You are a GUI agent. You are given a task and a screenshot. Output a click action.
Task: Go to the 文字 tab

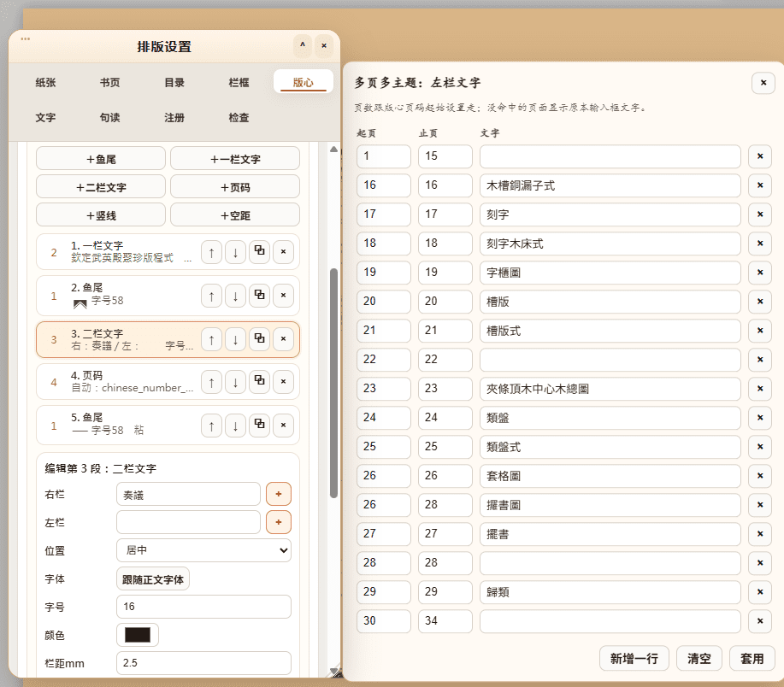45,117
